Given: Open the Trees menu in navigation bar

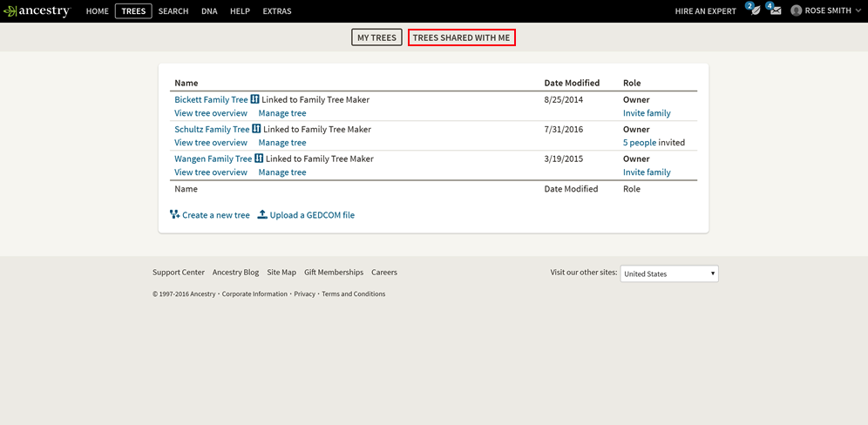Looking at the screenshot, I should click(x=133, y=11).
